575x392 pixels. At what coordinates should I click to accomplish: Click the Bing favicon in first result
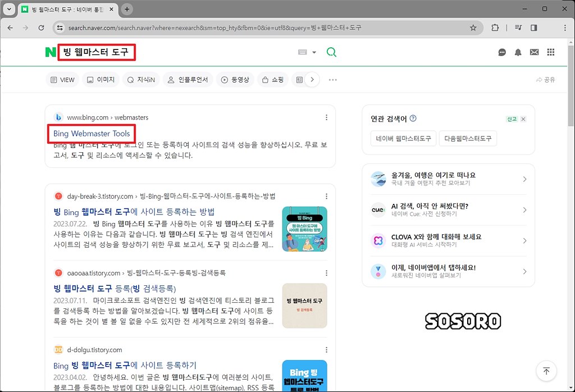(58, 117)
